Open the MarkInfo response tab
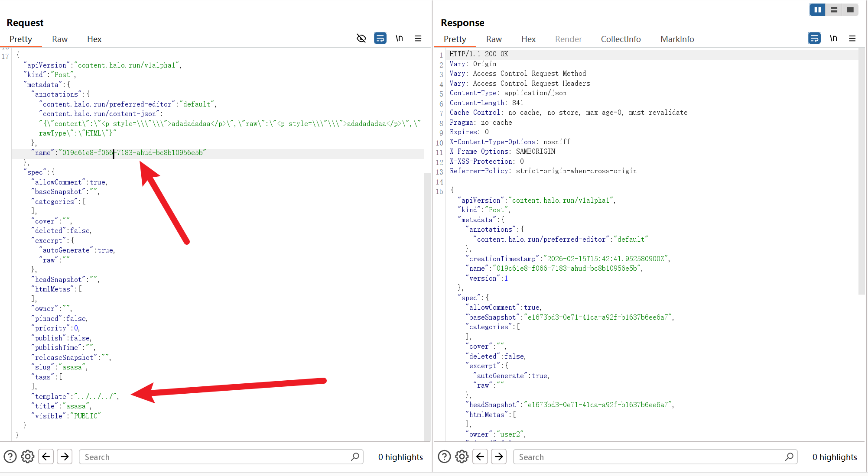This screenshot has width=868, height=476. click(677, 39)
